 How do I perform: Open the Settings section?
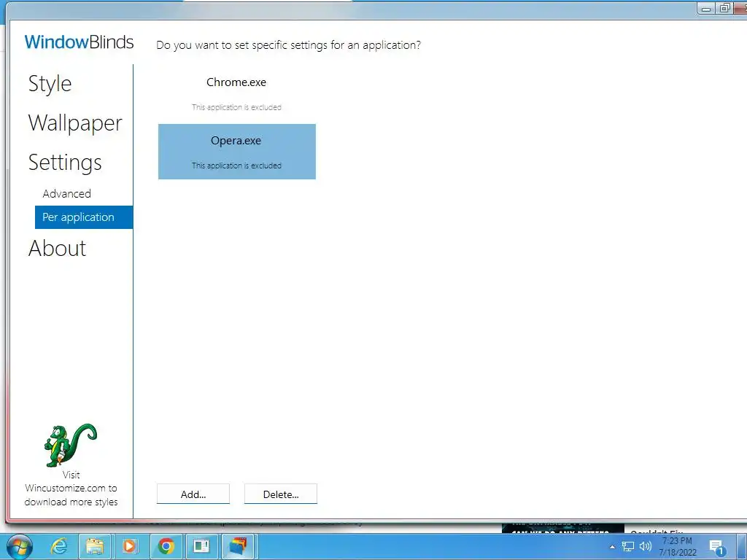coord(65,163)
